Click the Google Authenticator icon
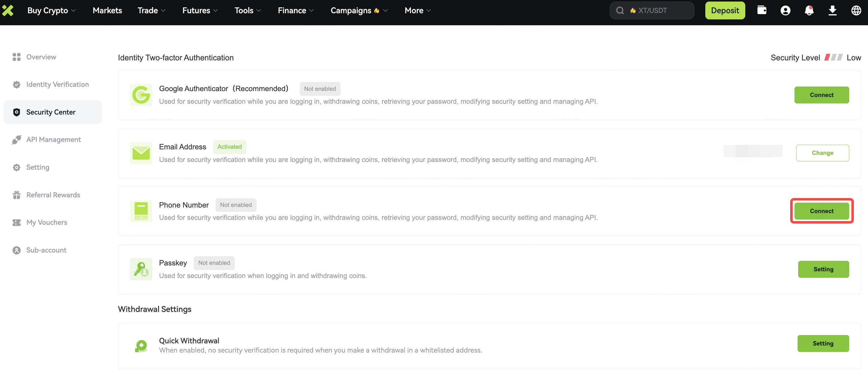 tap(141, 95)
